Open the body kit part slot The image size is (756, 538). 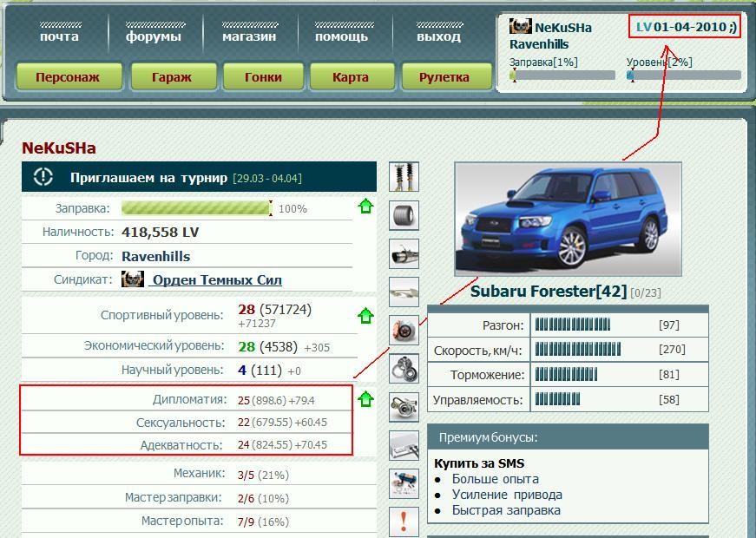point(404,292)
